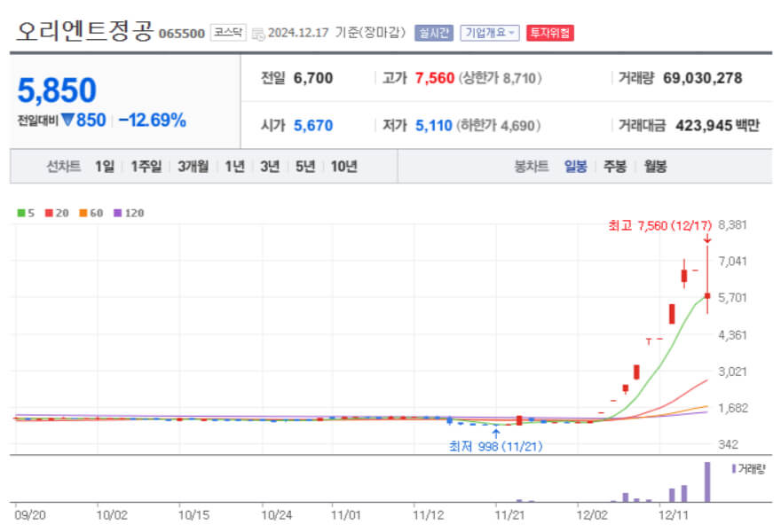Click the change rate -12.69%
This screenshot has width=781, height=532.
[x=153, y=120]
